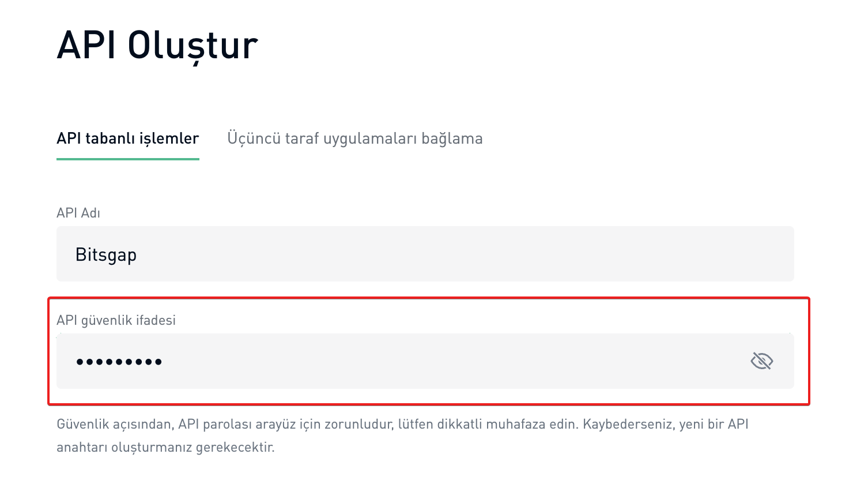The image size is (868, 488).
Task: Click the crossed-out eye icon in the passphrase field
Action: tap(761, 362)
